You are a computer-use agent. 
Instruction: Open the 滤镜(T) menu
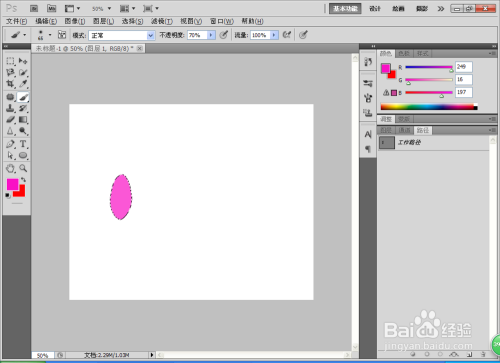pos(162,21)
